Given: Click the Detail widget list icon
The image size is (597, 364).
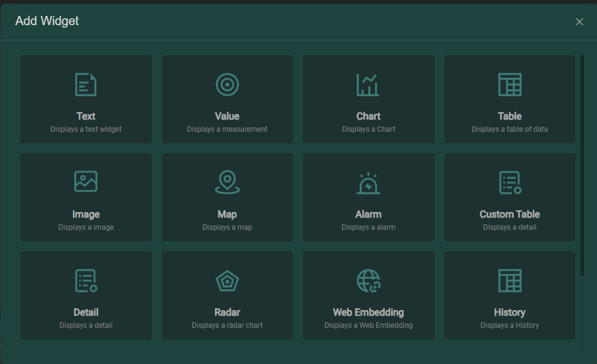Looking at the screenshot, I should coord(86,281).
